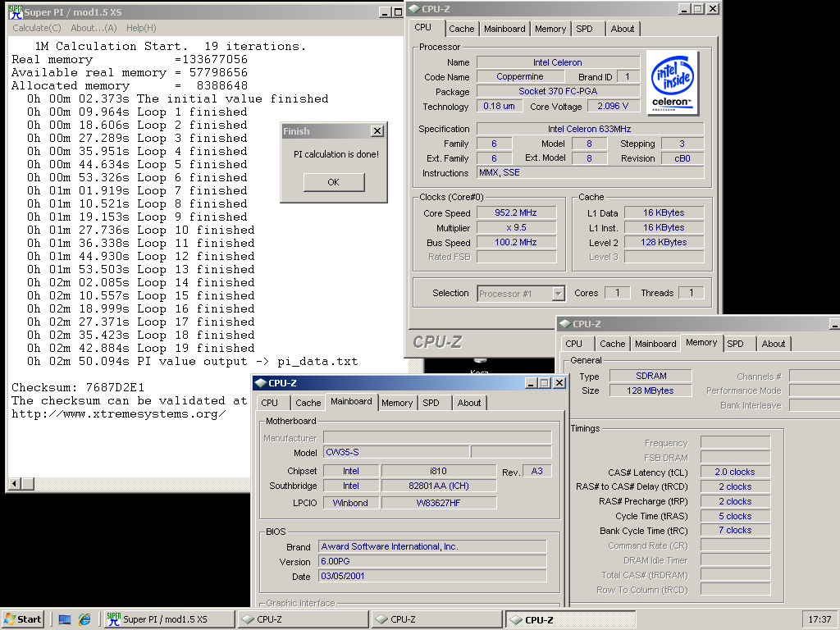
Task: Click the Core Speed 952.2 MHz field
Action: (516, 212)
